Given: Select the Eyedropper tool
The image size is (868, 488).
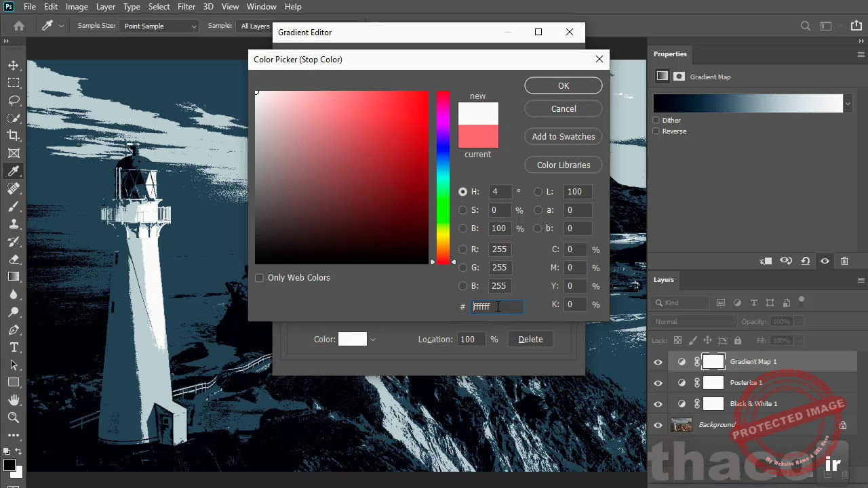Looking at the screenshot, I should (14, 171).
